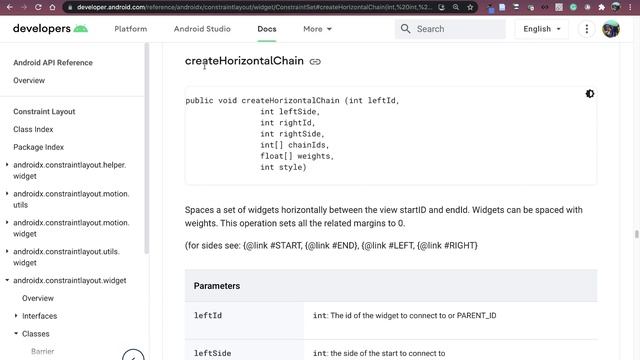Viewport: 640px width, 360px height.
Task: Click the Parameters table header
Action: coord(391,286)
